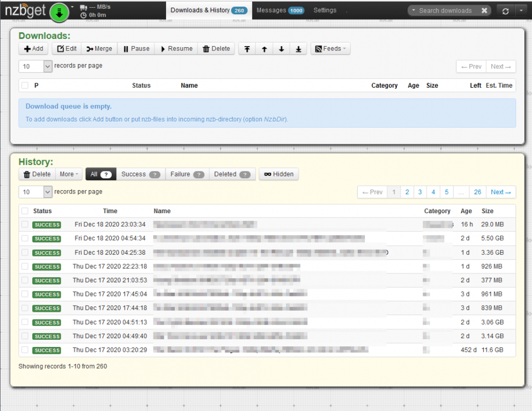Click the Downloads Category column header

point(384,85)
